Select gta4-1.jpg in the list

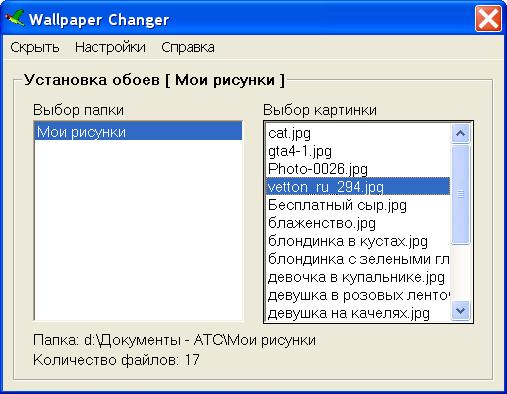[x=358, y=151]
